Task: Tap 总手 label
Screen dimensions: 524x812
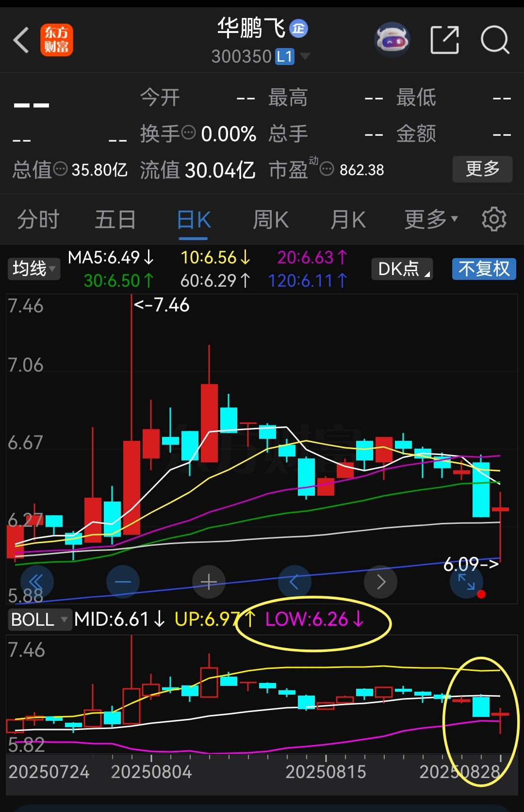Action: (288, 133)
